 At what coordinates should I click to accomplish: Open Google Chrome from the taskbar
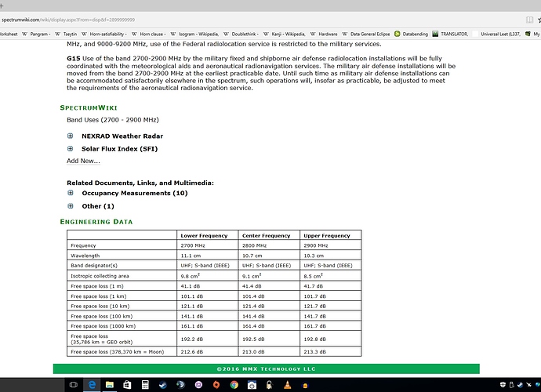pyautogui.click(x=234, y=385)
